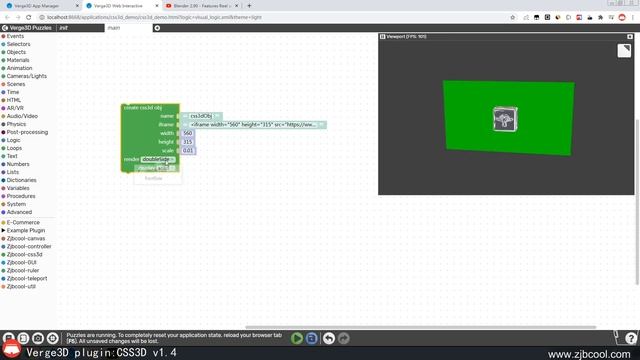Edit the height value 315

pos(187,142)
